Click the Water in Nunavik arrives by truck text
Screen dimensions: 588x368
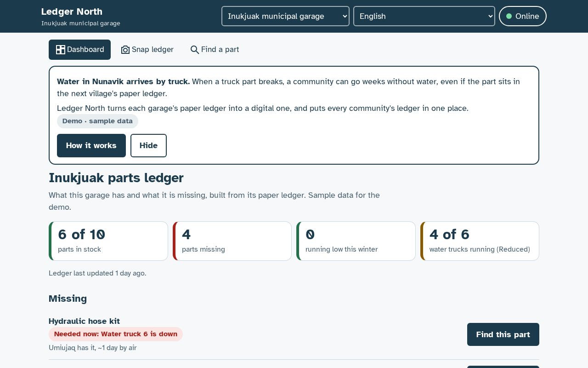[x=123, y=81]
